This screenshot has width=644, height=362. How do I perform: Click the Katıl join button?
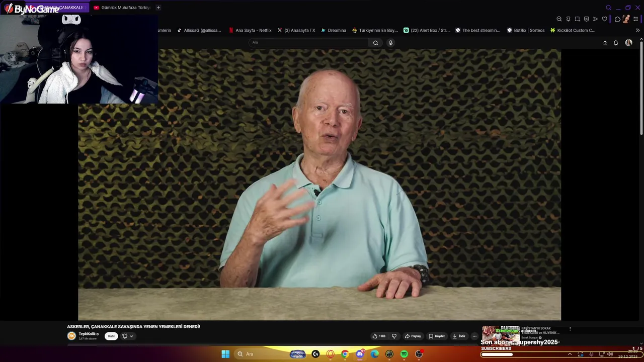click(x=111, y=336)
